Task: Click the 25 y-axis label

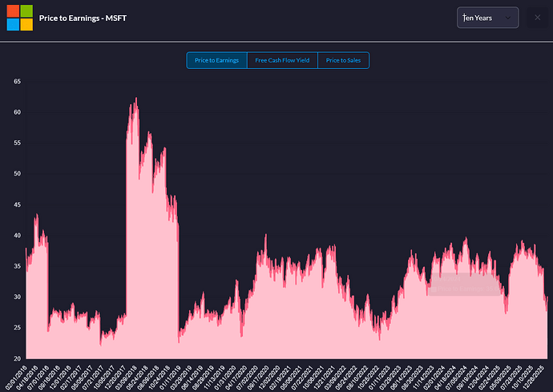Action: [x=18, y=328]
